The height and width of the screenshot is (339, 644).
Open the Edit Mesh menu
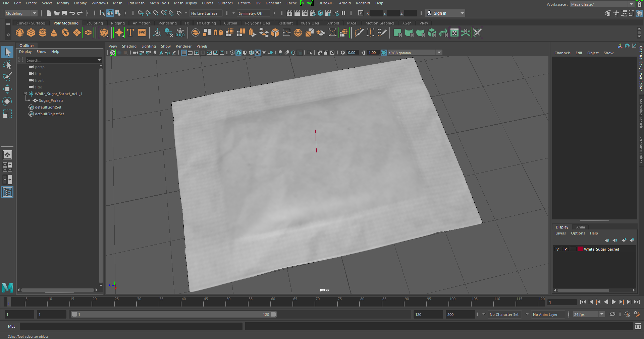(x=136, y=3)
